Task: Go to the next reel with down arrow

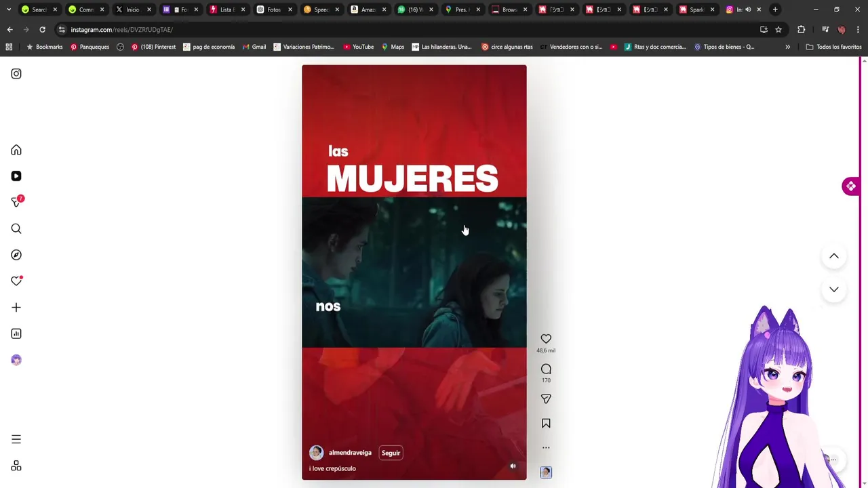Action: 834,289
